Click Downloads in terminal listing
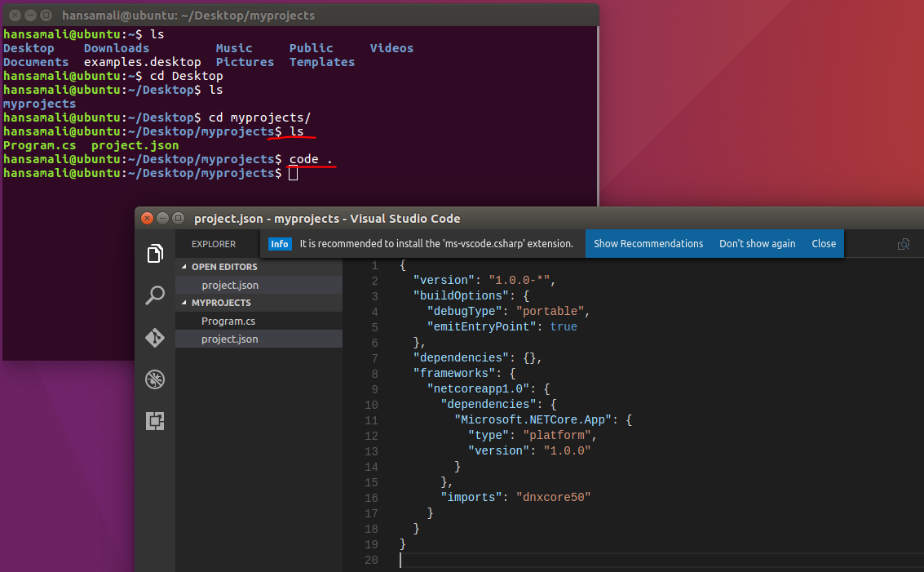924x572 pixels. click(117, 48)
